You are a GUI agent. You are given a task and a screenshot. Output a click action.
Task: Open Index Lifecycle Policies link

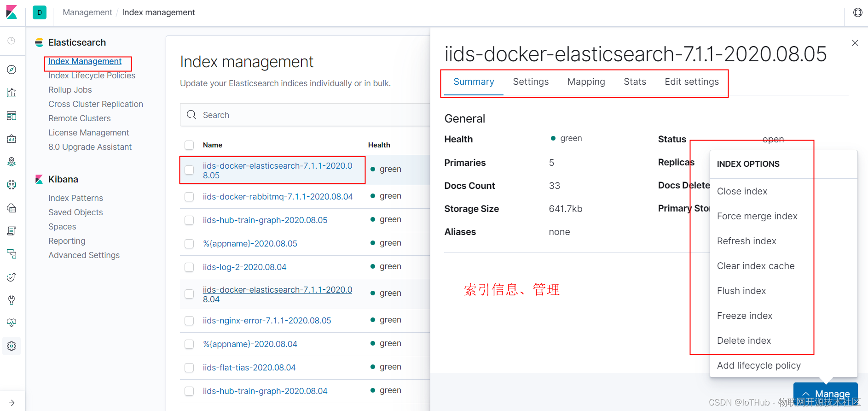click(x=92, y=76)
